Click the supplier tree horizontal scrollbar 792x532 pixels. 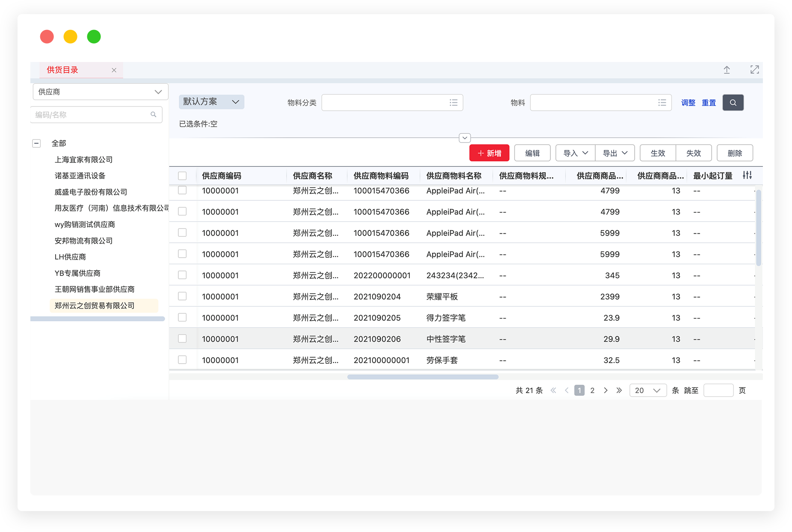(98, 319)
